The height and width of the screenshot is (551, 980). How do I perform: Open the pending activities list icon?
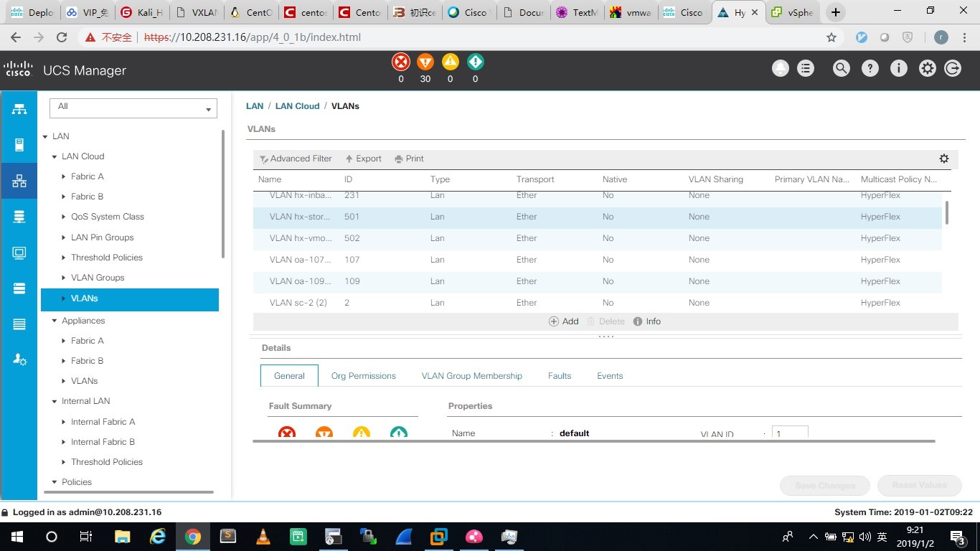tap(806, 68)
